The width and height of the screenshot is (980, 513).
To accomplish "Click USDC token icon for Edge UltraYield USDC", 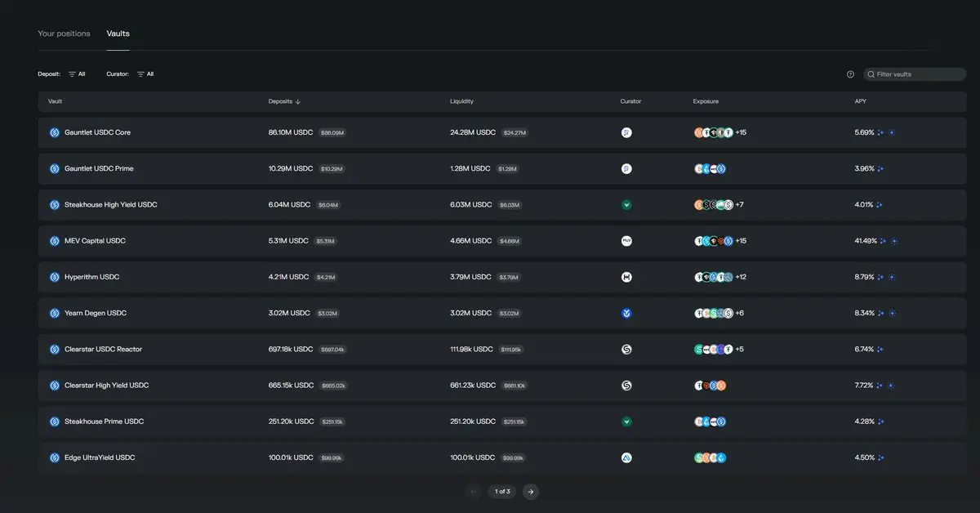I will [x=55, y=457].
